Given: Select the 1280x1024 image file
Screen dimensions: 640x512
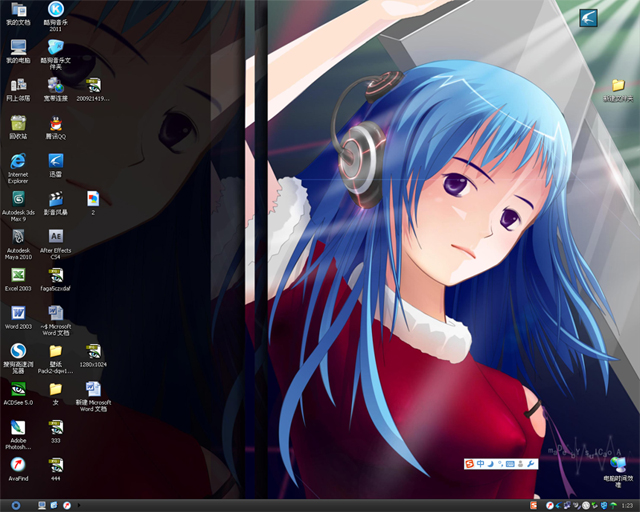Looking at the screenshot, I should click(93, 355).
